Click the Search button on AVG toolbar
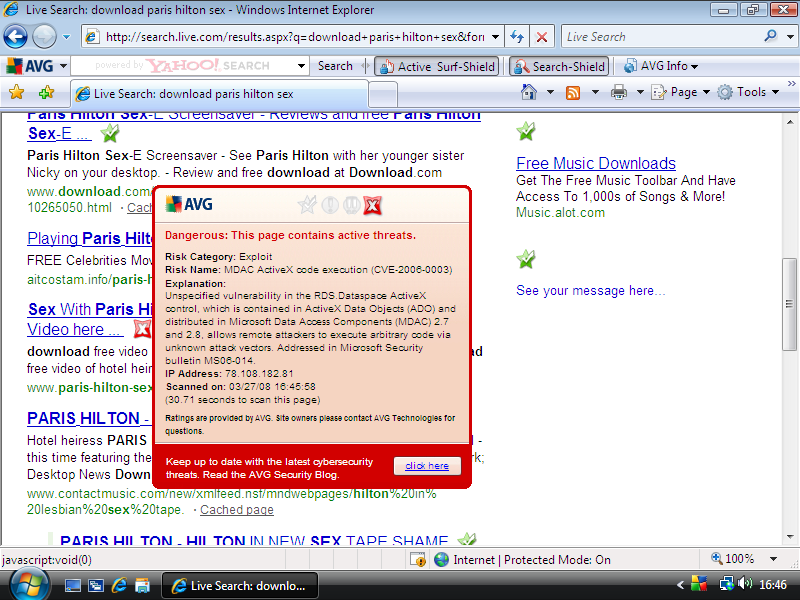Screen dimensions: 800x600 335,66
